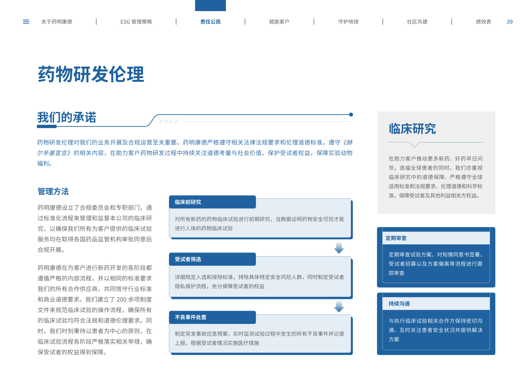Screen dimensions: 532x392
Task: Click the blue dot ending the heading line
Action: tap(351, 115)
